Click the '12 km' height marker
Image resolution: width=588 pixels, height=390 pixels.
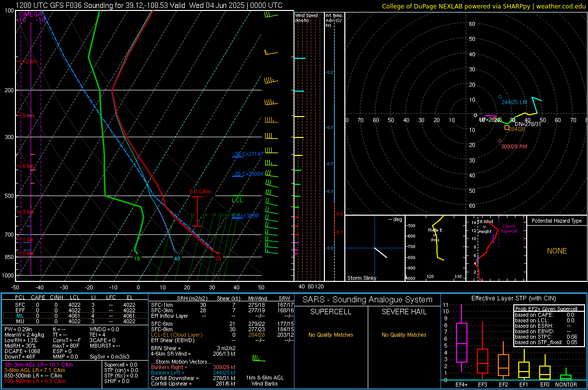[x=30, y=61]
